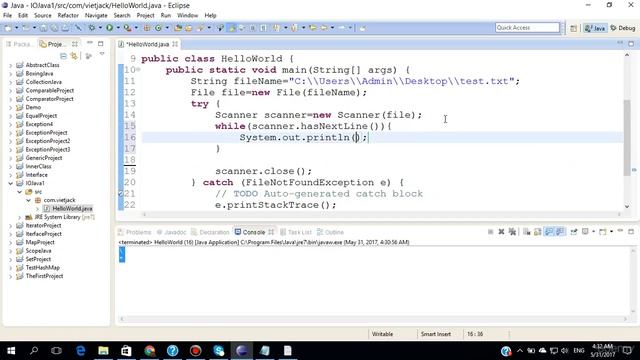Click the Quick Access search field

click(527, 27)
